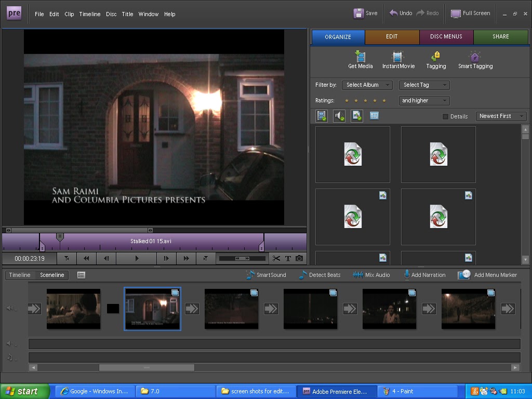Screen dimensions: 532x399
Task: Open the Window menu
Action: pos(148,14)
